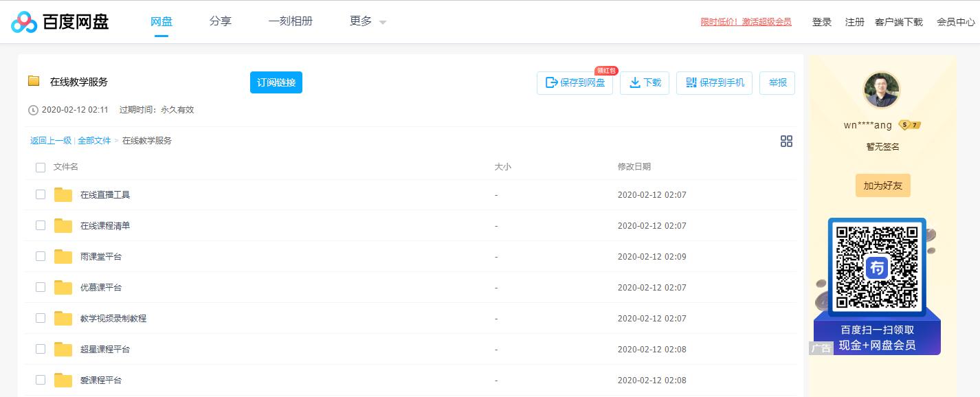Viewport: 980px width, 397px height.
Task: Click the 下载 button
Action: point(645,83)
